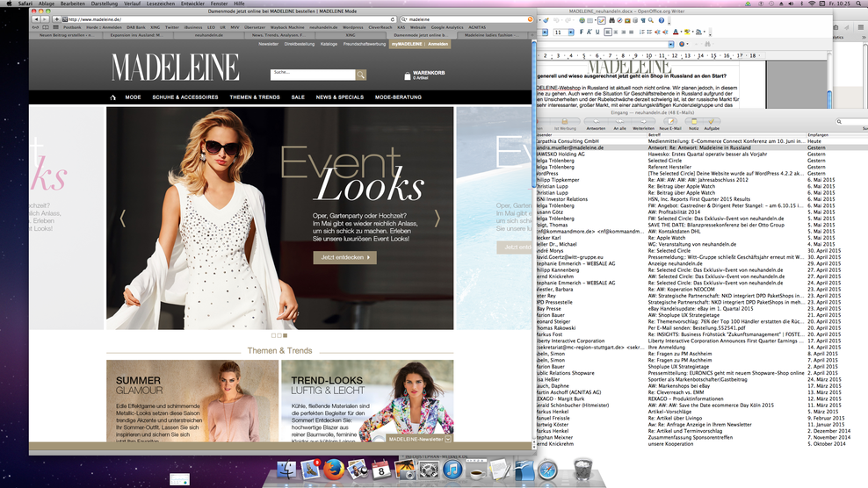The image size is (868, 488).
Task: Add bookmark using Safari's plus button
Action: pos(56,19)
